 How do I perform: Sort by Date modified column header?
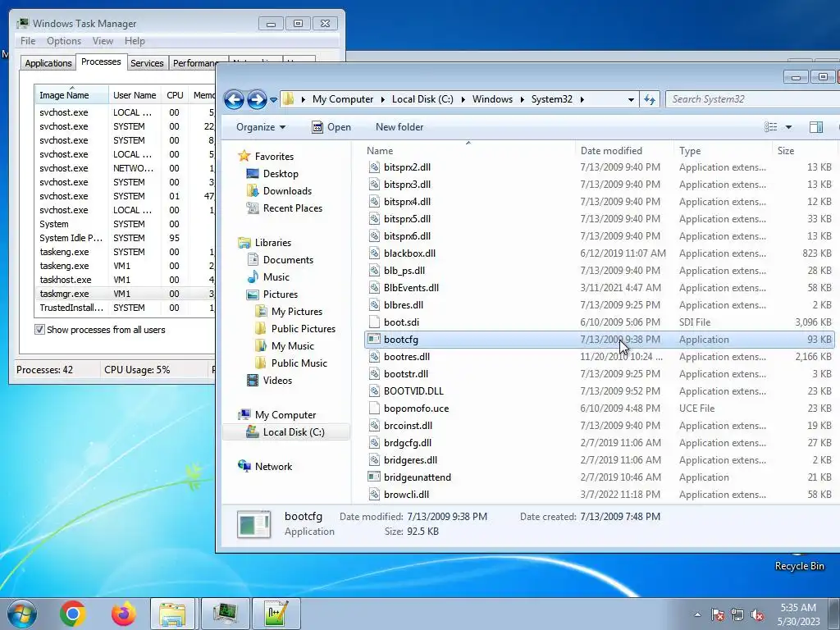(624, 151)
